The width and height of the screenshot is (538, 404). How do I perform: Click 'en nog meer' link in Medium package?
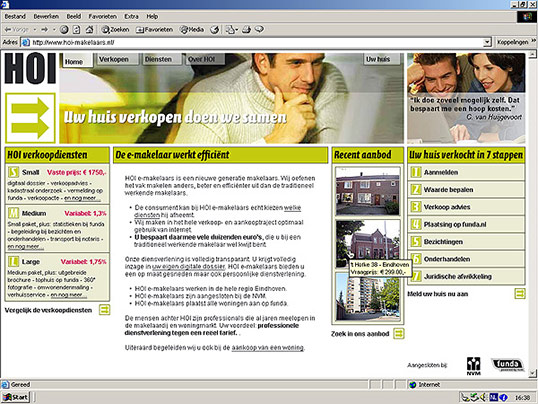point(25,246)
